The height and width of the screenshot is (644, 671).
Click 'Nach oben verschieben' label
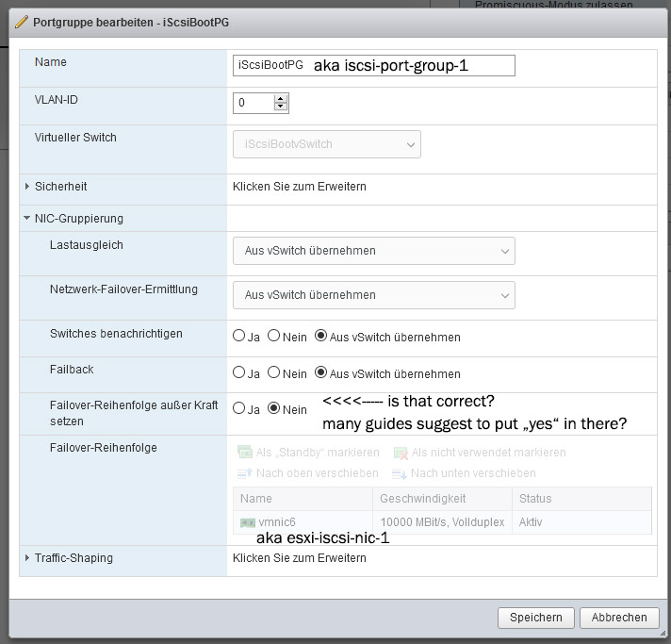[317, 473]
